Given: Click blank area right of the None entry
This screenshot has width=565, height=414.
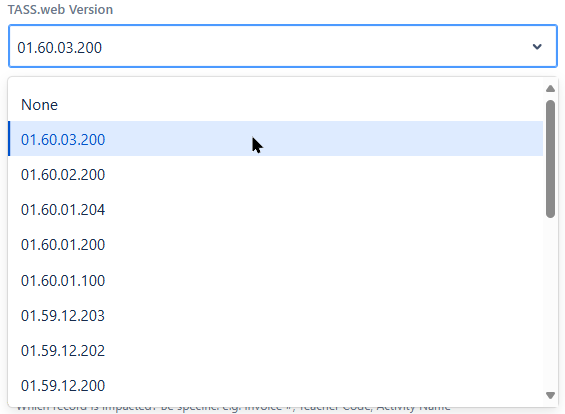Looking at the screenshot, I should [x=299, y=105].
